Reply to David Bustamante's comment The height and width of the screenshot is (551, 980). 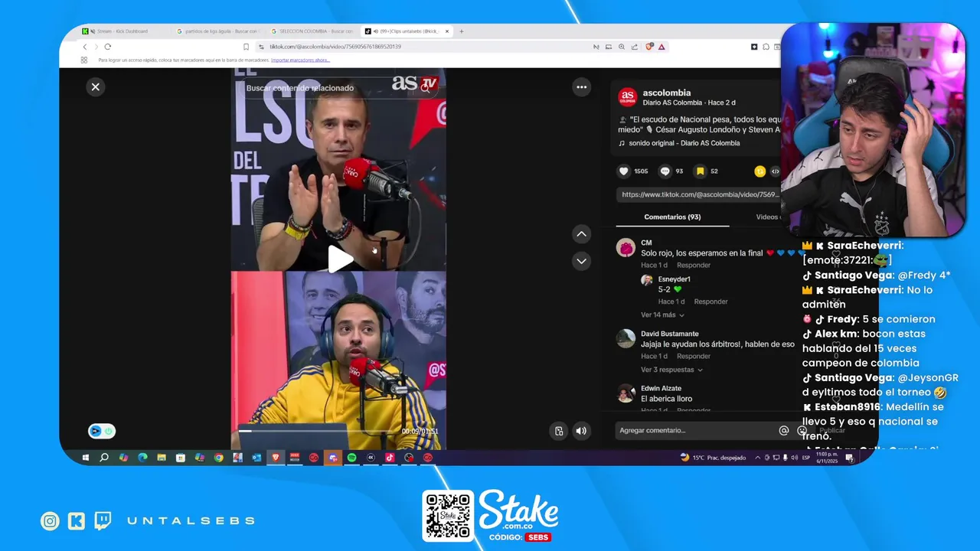694,356
